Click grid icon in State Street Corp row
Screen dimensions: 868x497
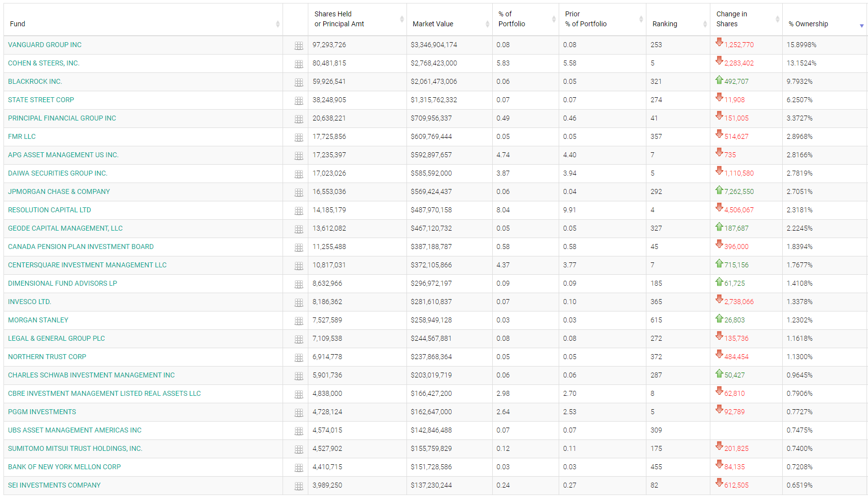pos(298,101)
